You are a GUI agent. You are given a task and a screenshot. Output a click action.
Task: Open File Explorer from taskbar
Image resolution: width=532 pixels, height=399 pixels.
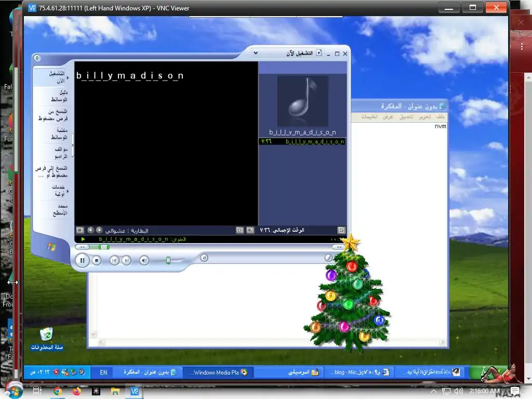[x=115, y=391]
